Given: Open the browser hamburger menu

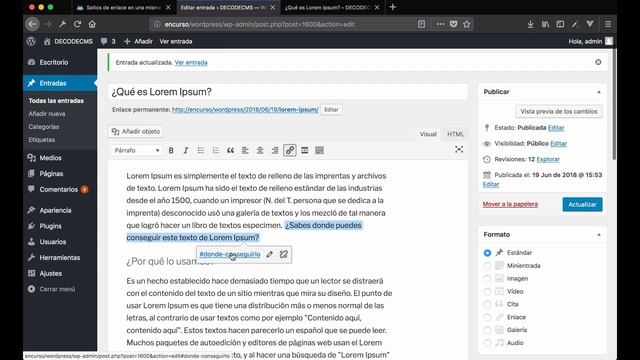Looking at the screenshot, I should coord(608,24).
